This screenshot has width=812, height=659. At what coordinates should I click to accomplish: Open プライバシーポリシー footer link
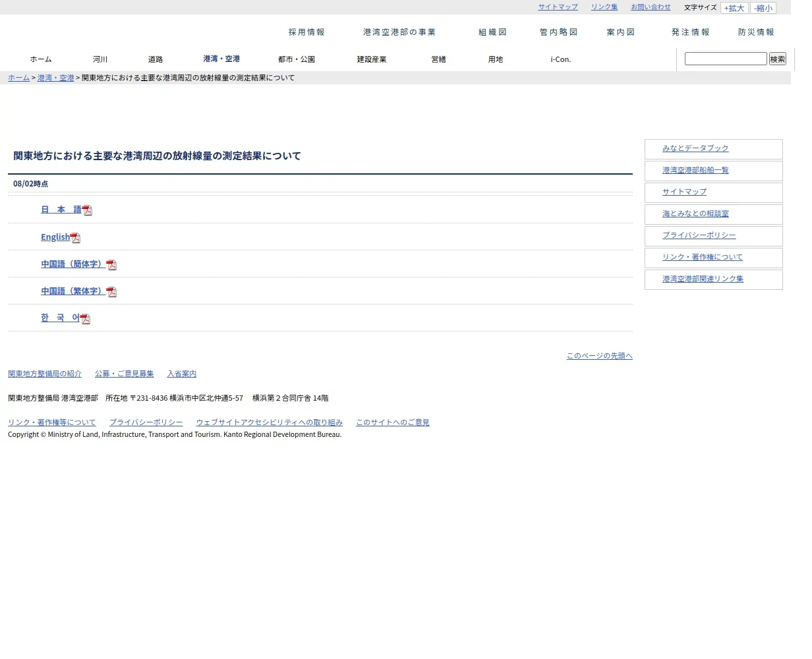[146, 422]
